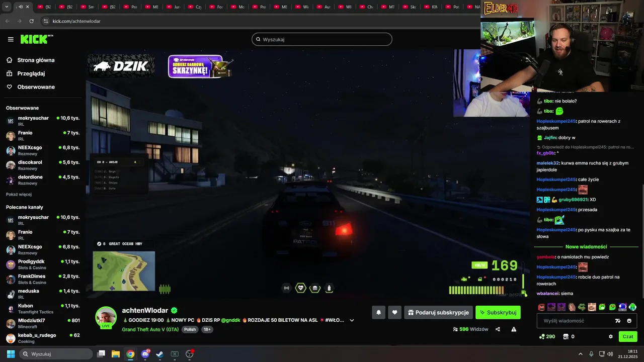This screenshot has width=644, height=362.
Task: Open chat settings gear
Action: pos(611,336)
